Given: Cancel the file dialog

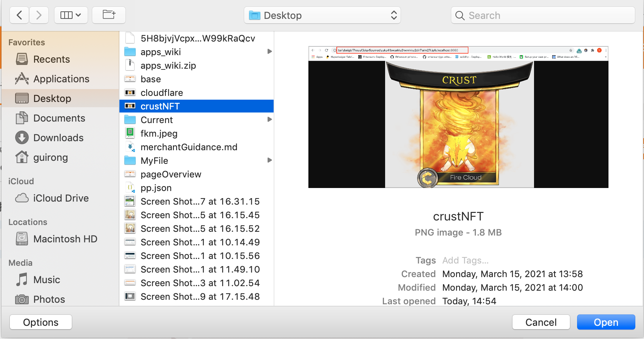Looking at the screenshot, I should (x=541, y=322).
